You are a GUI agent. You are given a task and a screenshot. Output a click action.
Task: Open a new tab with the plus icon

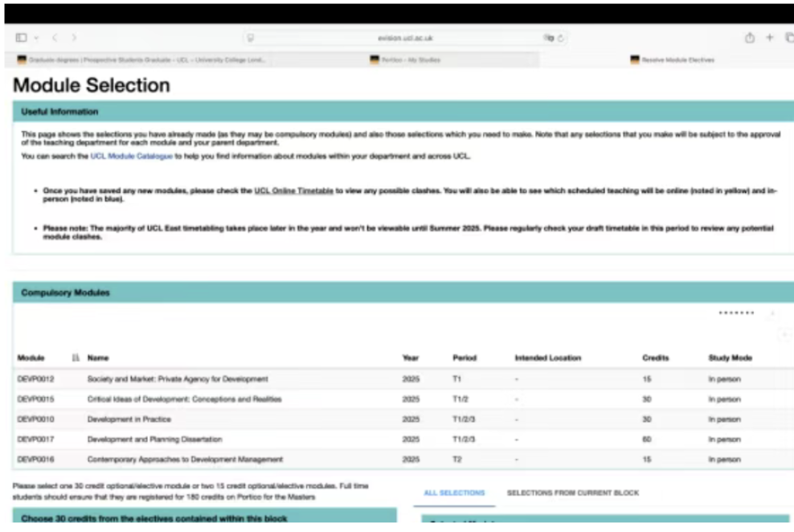[x=769, y=38]
